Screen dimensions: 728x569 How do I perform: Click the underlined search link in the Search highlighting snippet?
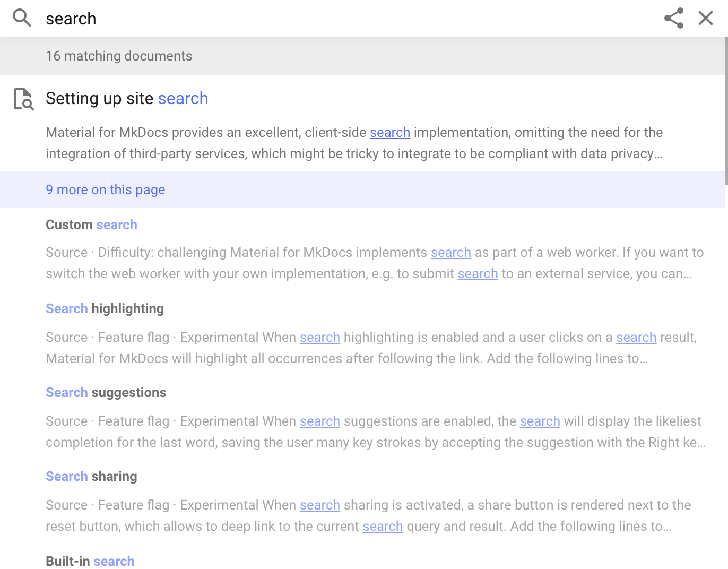tap(319, 337)
